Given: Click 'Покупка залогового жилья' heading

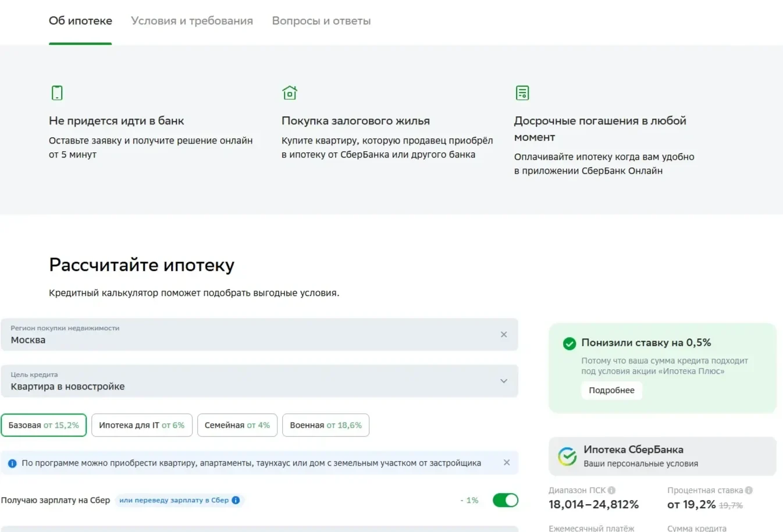Looking at the screenshot, I should click(355, 121).
